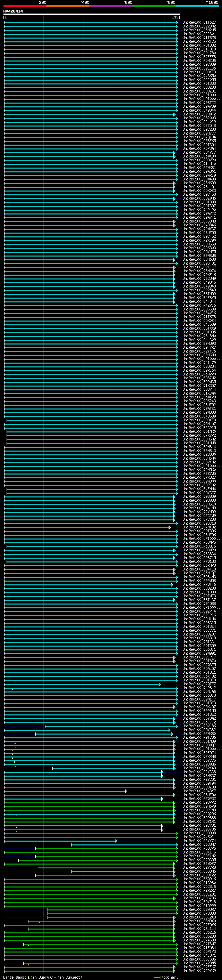The height and width of the screenshot is (980, 222).
Task: Select the UniRef100_A9PFN9 label
Action: (199, 810)
